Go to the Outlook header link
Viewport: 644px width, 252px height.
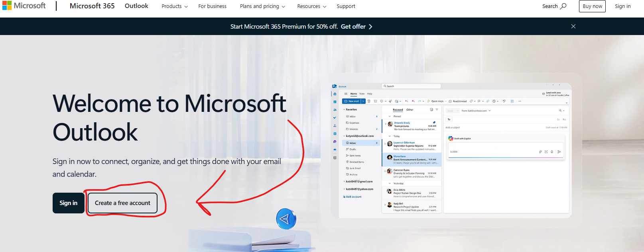(136, 6)
